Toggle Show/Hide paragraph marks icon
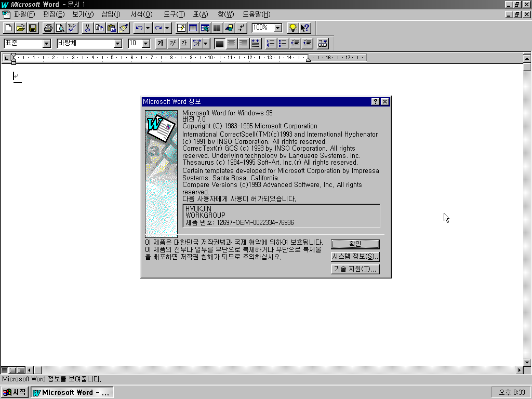 coord(241,28)
